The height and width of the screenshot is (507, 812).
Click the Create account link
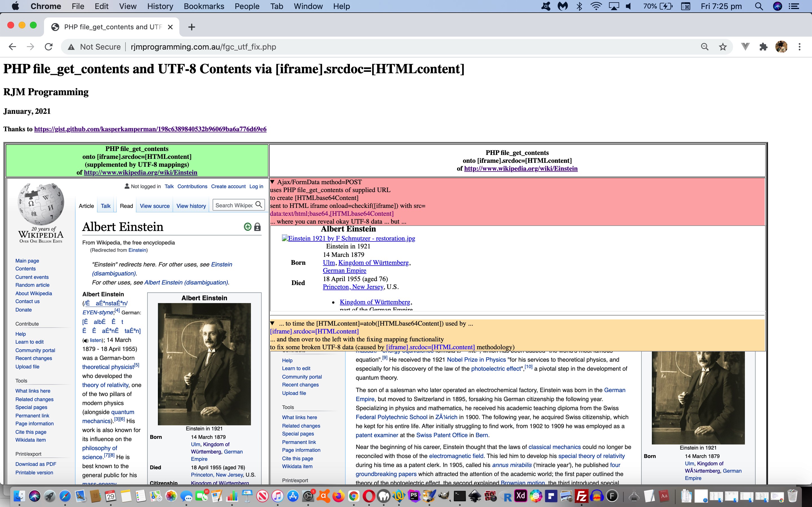point(228,186)
